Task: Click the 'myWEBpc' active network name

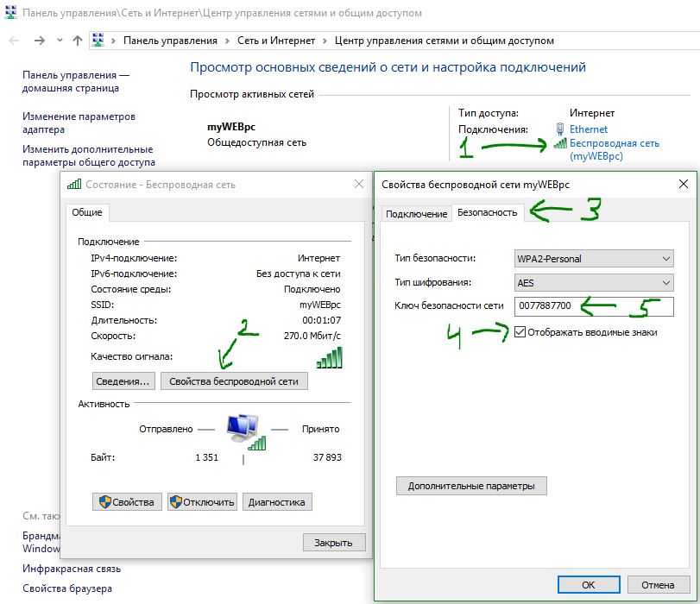Action: coord(231,127)
